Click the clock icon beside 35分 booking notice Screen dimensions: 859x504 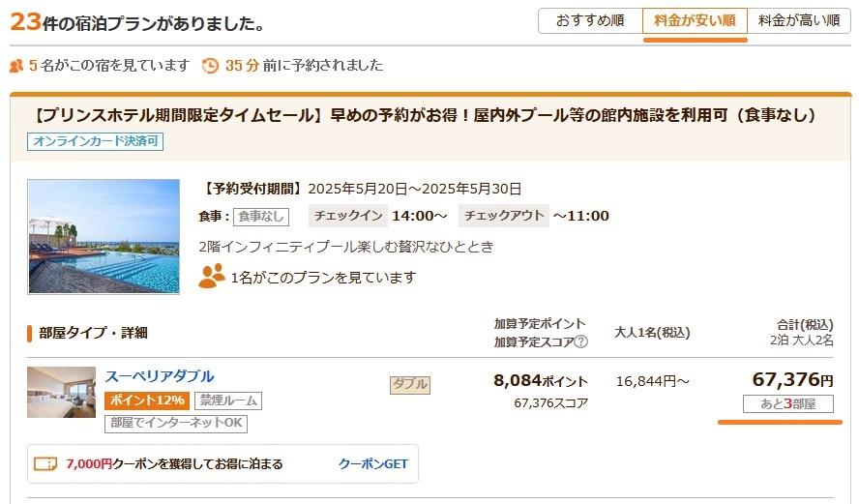tap(210, 66)
